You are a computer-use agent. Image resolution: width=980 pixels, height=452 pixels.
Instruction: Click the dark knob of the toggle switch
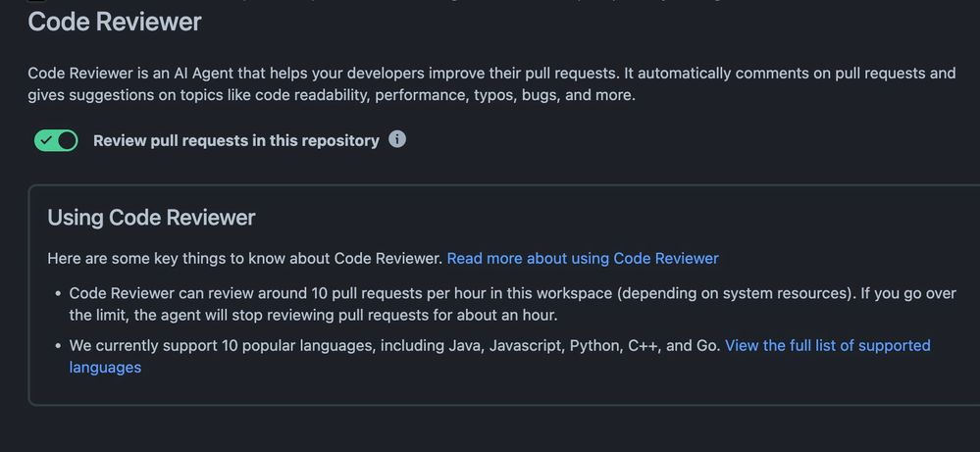[x=67, y=140]
